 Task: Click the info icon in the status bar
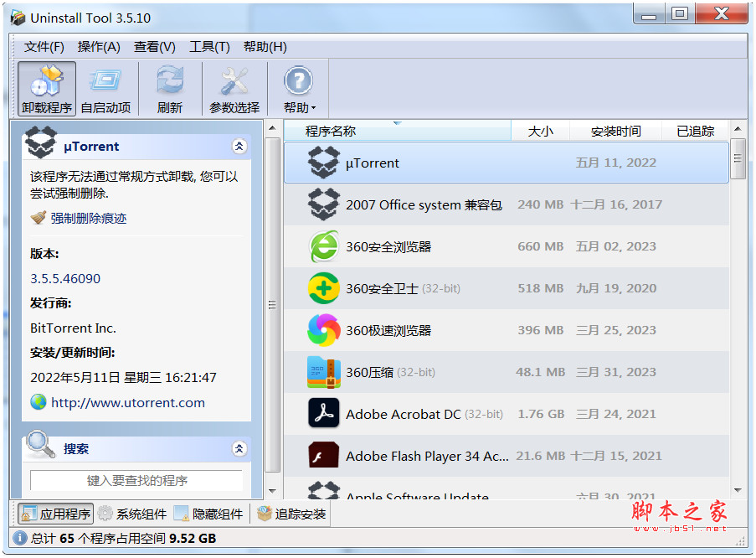(20, 538)
